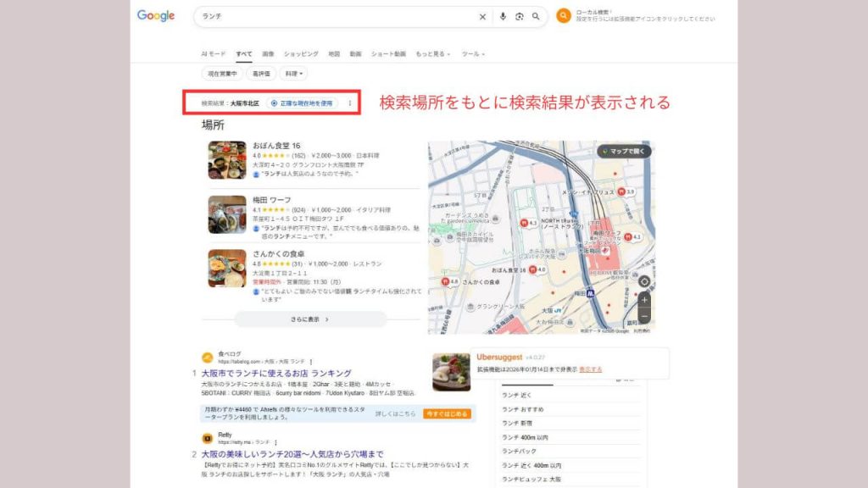Open the ツール dropdown
The height and width of the screenshot is (488, 868).
(475, 54)
